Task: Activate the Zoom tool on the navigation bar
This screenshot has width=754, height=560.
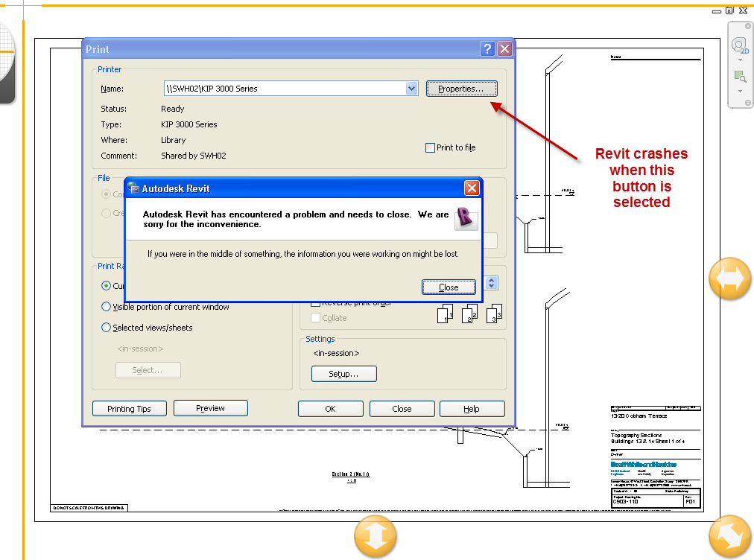Action: tap(738, 75)
